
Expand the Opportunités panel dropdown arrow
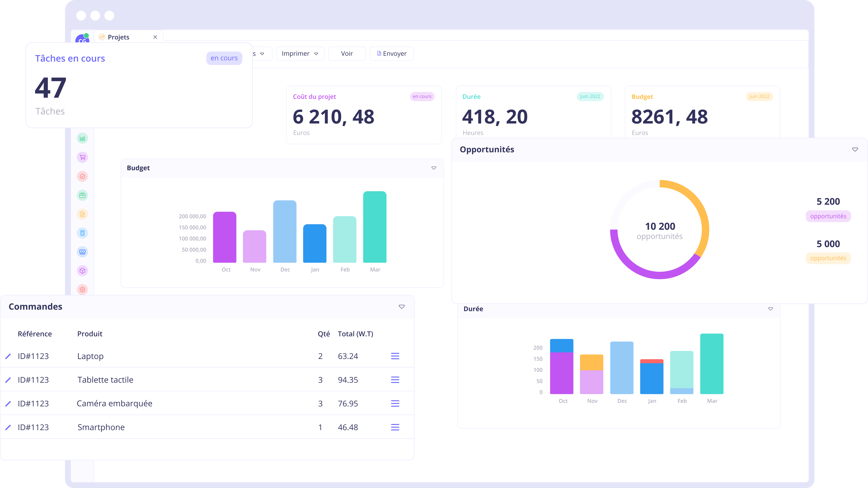855,149
